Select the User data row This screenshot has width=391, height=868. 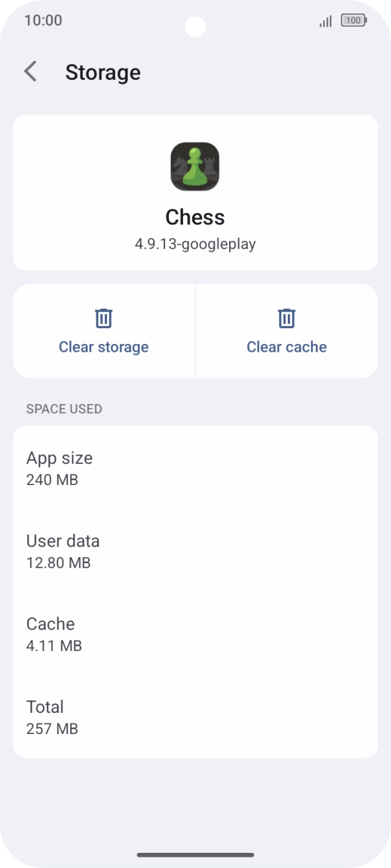click(x=195, y=551)
